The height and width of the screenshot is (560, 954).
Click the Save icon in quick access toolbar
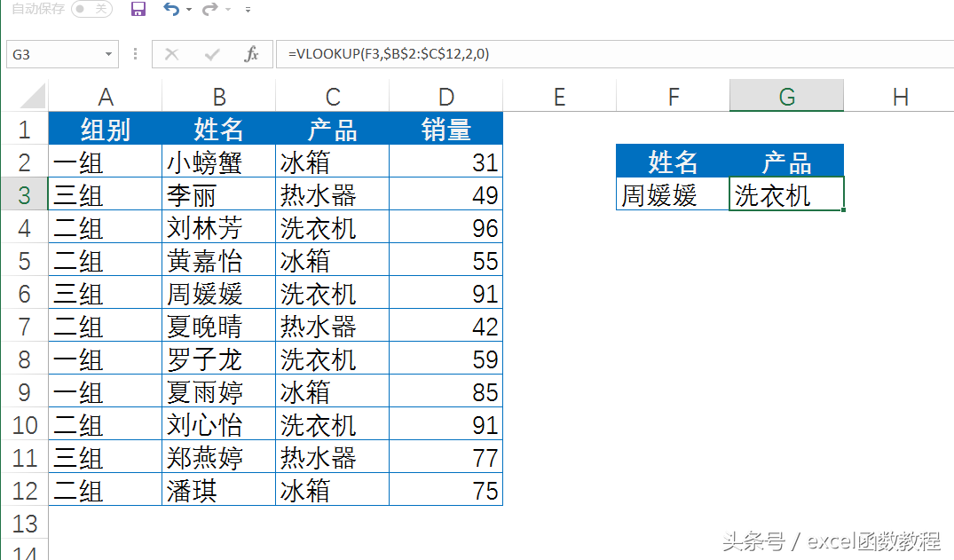[x=138, y=9]
